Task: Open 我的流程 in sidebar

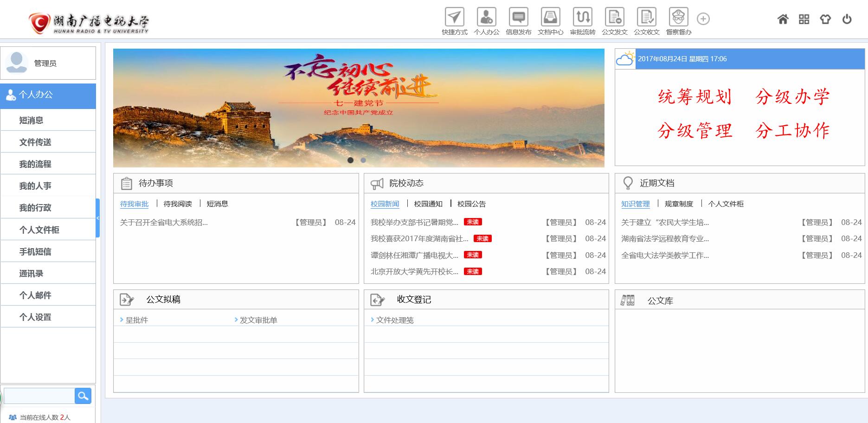Action: pyautogui.click(x=48, y=164)
